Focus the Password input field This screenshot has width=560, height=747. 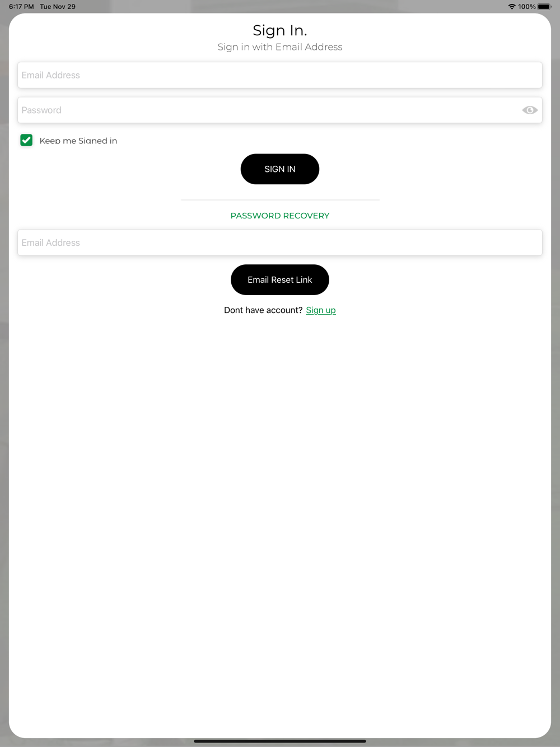click(280, 110)
